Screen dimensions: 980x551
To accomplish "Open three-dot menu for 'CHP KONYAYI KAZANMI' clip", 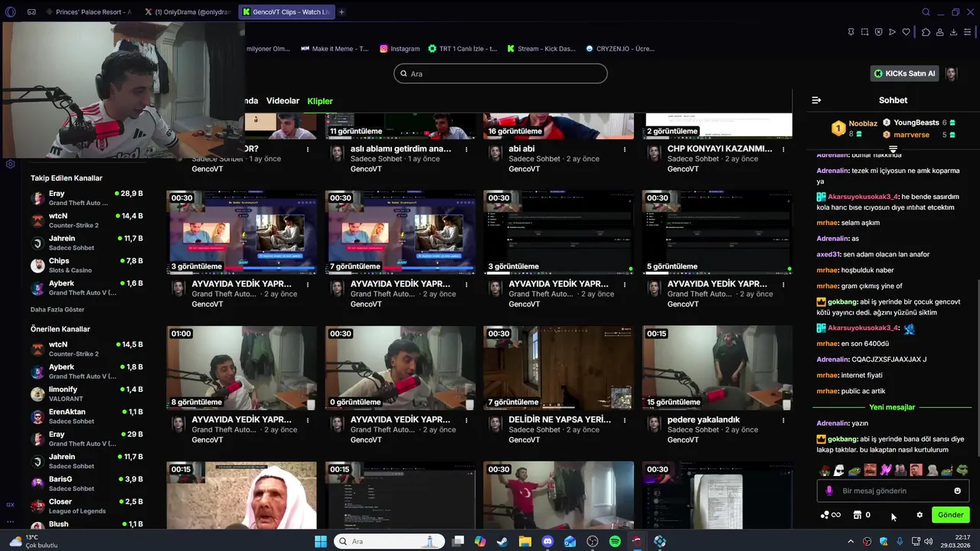I will click(x=783, y=149).
